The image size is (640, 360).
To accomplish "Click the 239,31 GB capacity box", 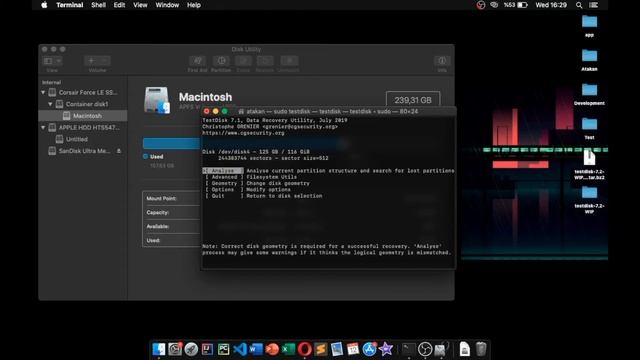I will (x=413, y=100).
